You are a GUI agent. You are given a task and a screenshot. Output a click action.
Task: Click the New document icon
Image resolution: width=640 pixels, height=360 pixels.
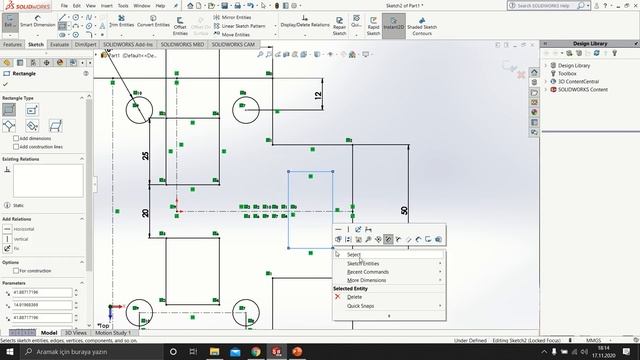pyautogui.click(x=199, y=6)
